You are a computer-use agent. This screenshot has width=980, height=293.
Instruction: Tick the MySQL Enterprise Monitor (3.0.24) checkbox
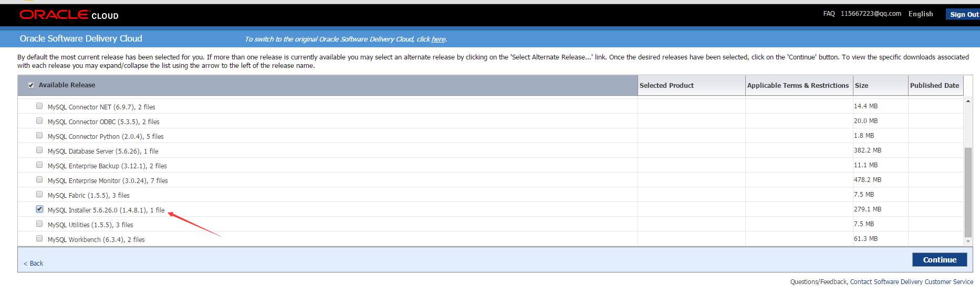pyautogui.click(x=39, y=180)
